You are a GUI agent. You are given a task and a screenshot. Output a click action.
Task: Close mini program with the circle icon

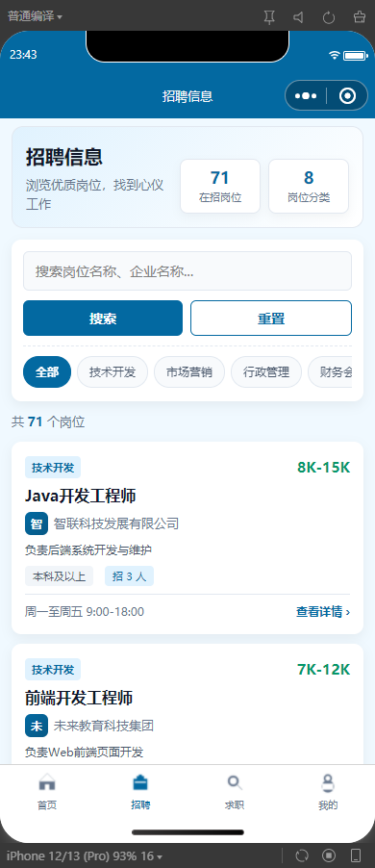tap(347, 96)
